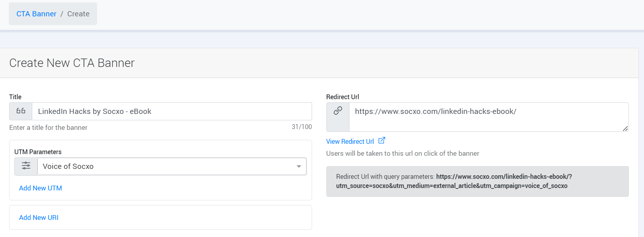Click the textarea resize handle in Redirect Url box
The width and height of the screenshot is (644, 237).
(x=625, y=128)
